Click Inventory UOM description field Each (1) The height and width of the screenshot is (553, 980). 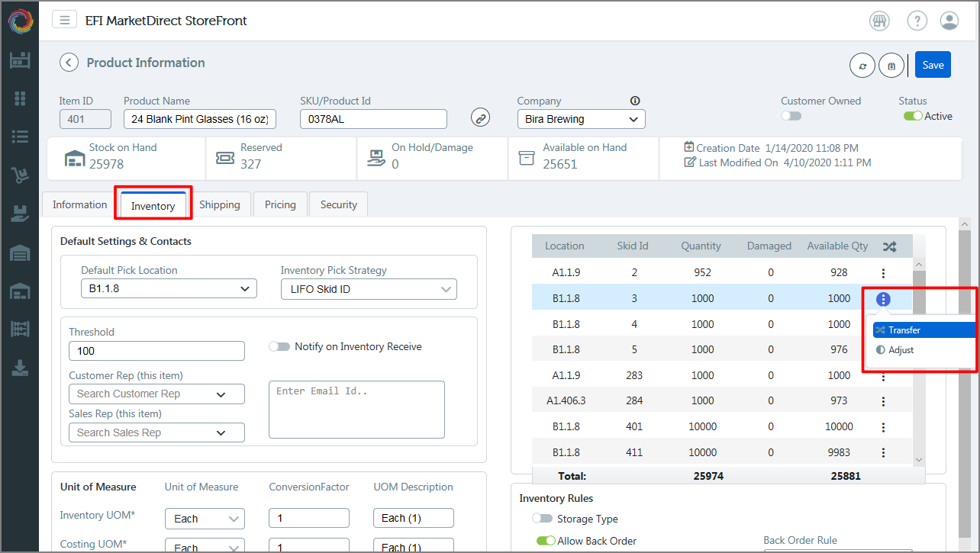[414, 518]
